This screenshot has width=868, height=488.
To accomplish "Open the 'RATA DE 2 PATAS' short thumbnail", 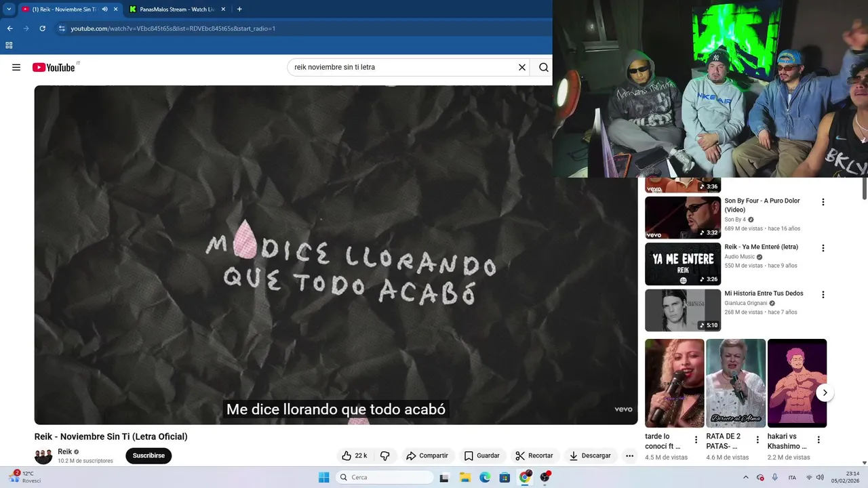I will [x=736, y=383].
